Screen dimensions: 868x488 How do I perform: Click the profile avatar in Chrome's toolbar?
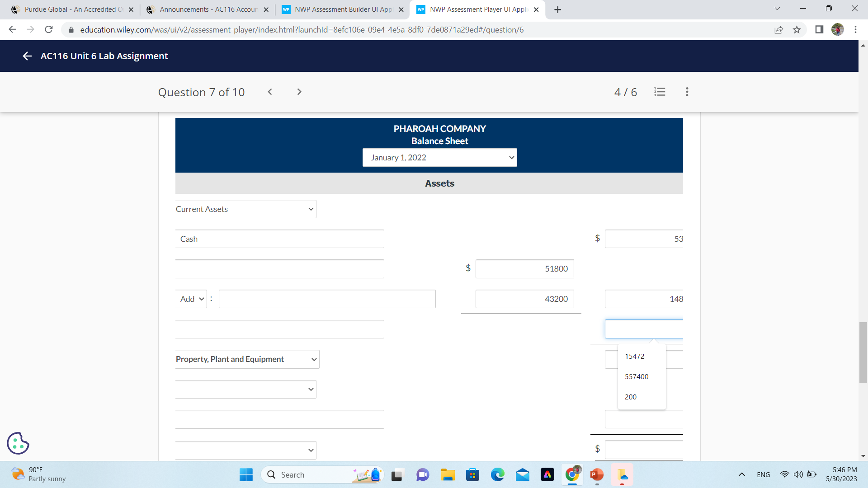tap(838, 30)
